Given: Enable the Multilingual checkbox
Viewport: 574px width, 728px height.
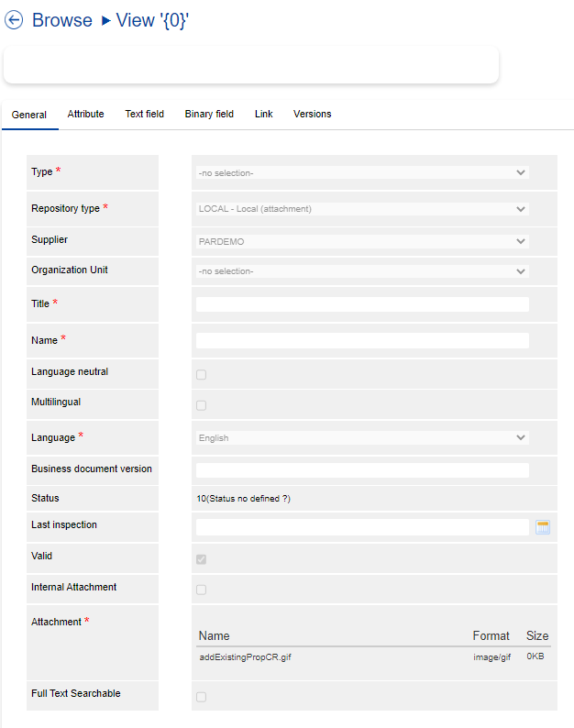Looking at the screenshot, I should click(x=201, y=405).
